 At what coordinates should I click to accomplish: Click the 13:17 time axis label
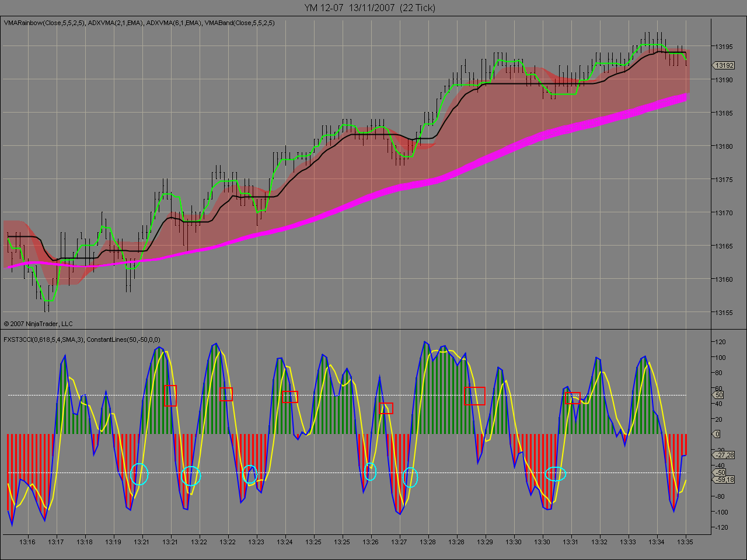point(56,542)
